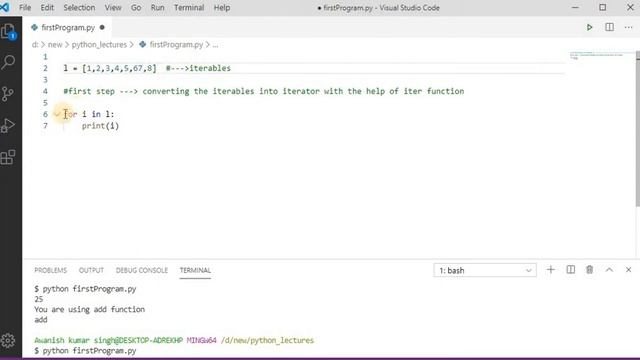Viewport: 640px width, 360px height.
Task: Click line number 7 in gutter
Action: [x=45, y=126]
